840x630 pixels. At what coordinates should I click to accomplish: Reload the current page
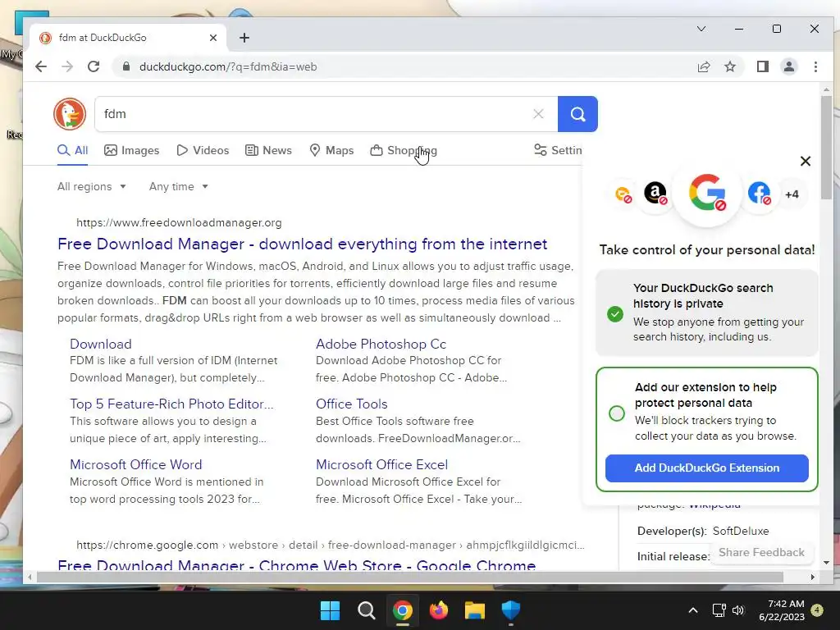click(94, 66)
